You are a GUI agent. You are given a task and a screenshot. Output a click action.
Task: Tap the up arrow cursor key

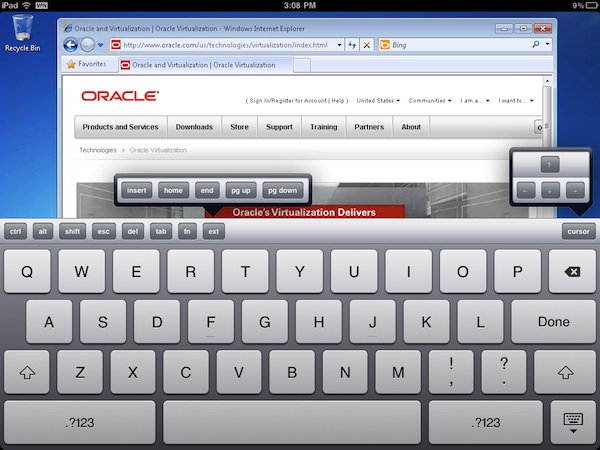pos(550,165)
